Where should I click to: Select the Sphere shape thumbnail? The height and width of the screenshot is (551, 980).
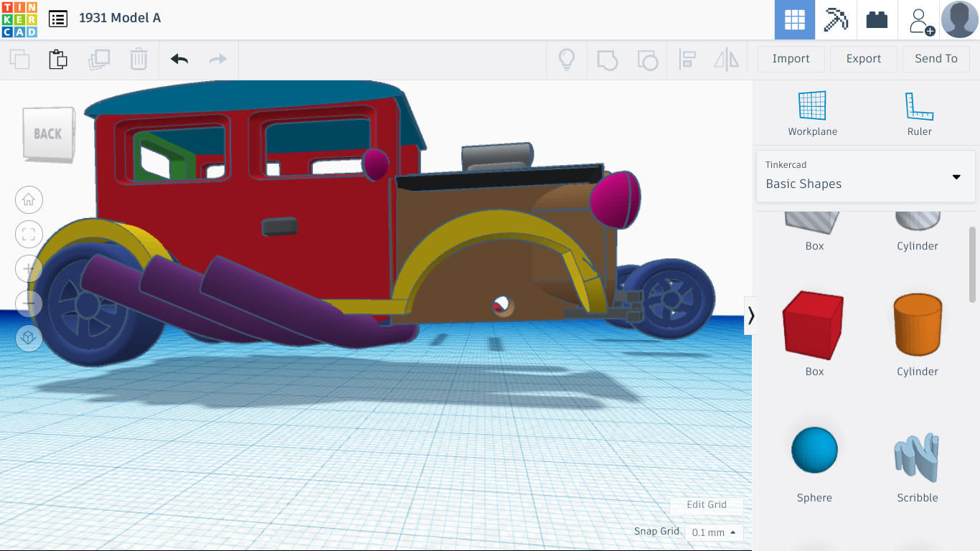coord(814,450)
